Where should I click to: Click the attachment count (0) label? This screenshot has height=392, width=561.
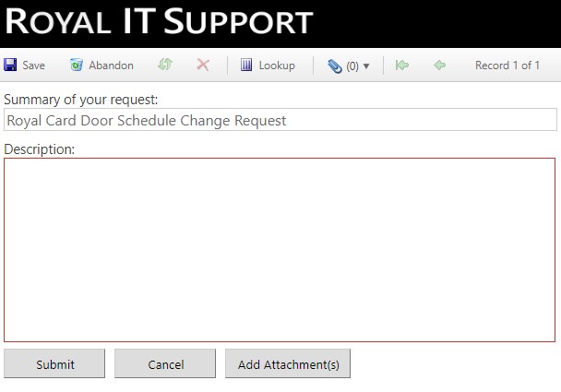point(352,66)
